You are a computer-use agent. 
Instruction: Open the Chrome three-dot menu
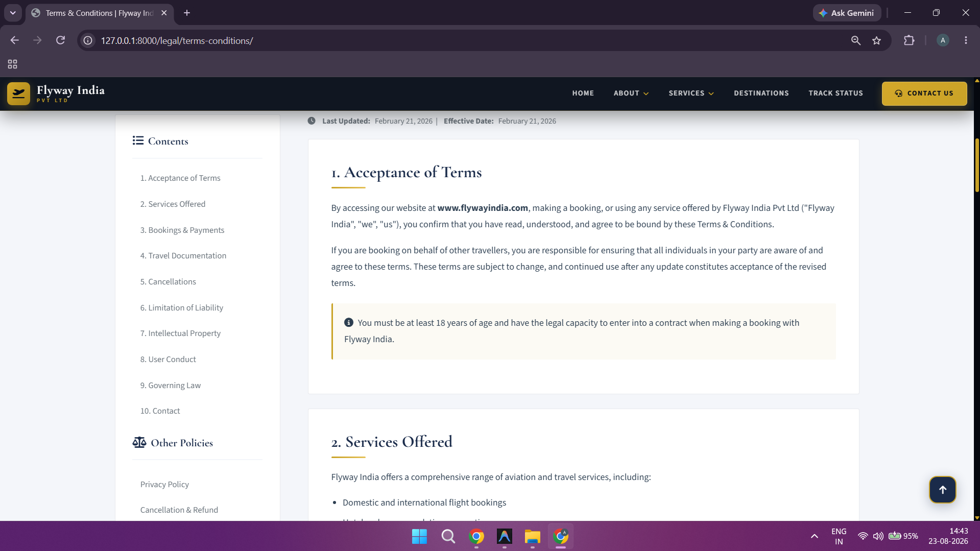point(966,40)
